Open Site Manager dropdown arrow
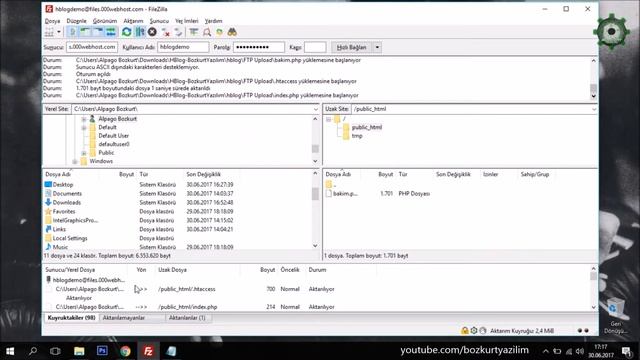 [59, 32]
